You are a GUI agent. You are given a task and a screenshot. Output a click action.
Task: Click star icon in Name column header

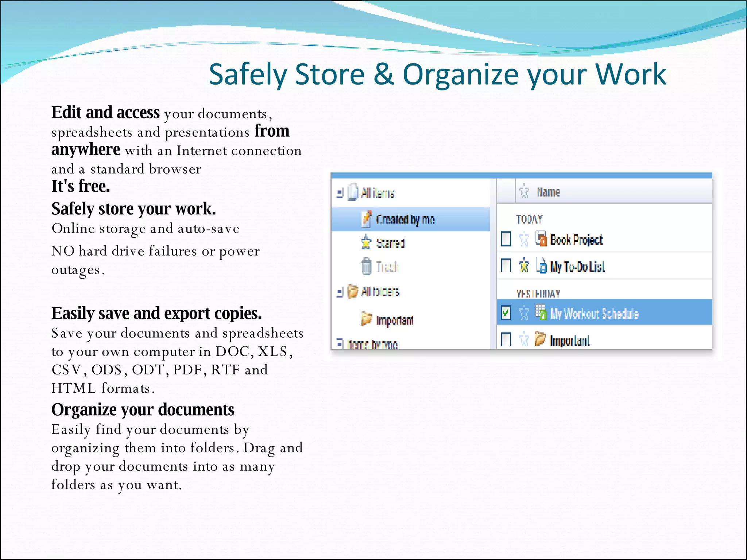pyautogui.click(x=524, y=191)
